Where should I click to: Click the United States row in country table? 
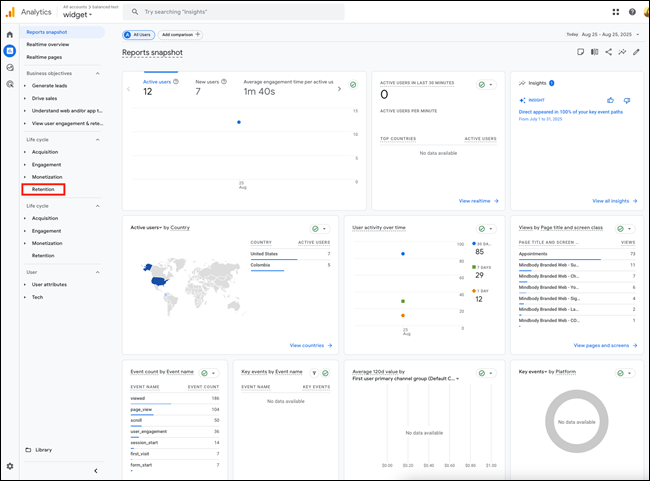[x=290, y=254]
